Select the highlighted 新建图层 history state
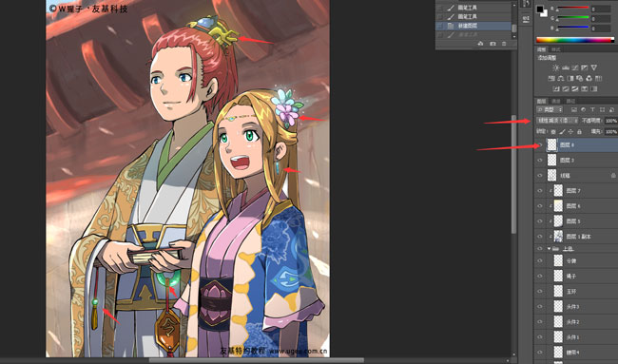This screenshot has width=618, height=364. coord(474,26)
